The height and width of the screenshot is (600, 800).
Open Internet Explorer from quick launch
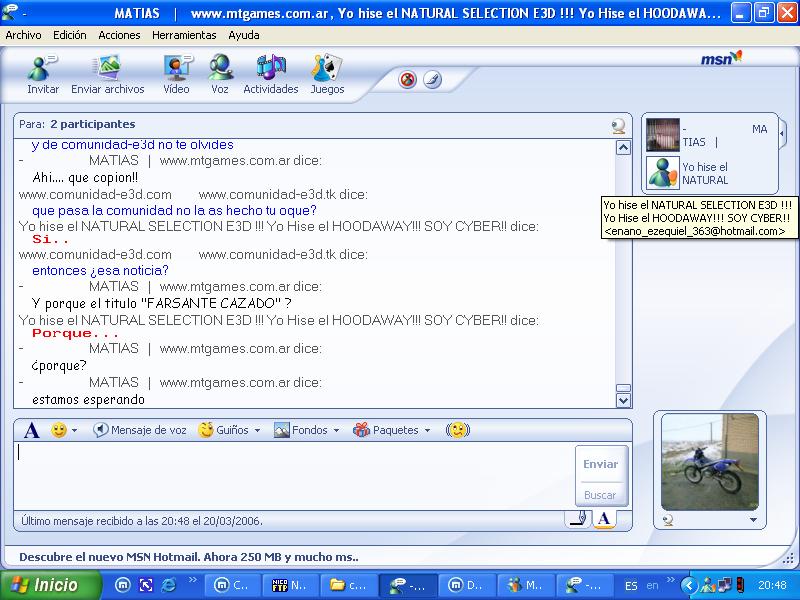coord(169,585)
